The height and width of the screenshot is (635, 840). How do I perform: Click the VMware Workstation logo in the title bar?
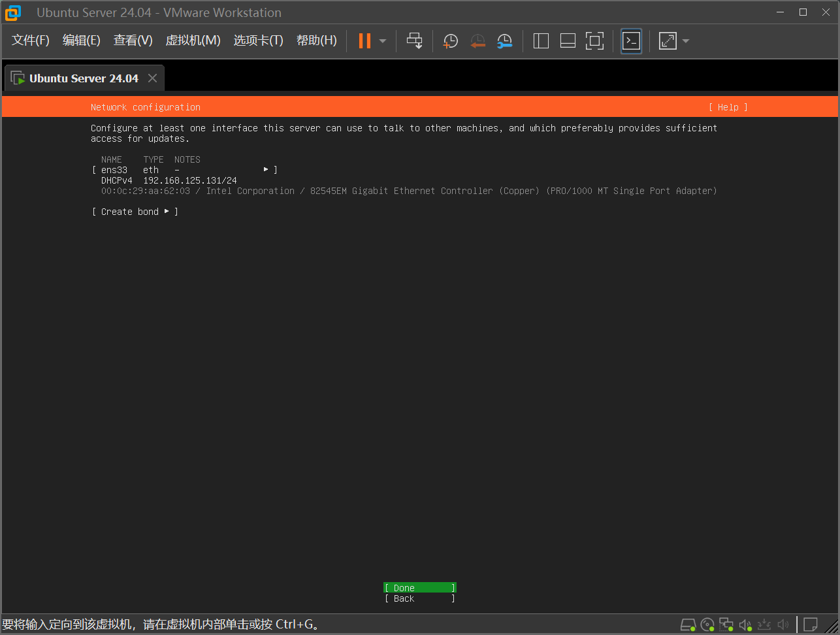[13, 12]
